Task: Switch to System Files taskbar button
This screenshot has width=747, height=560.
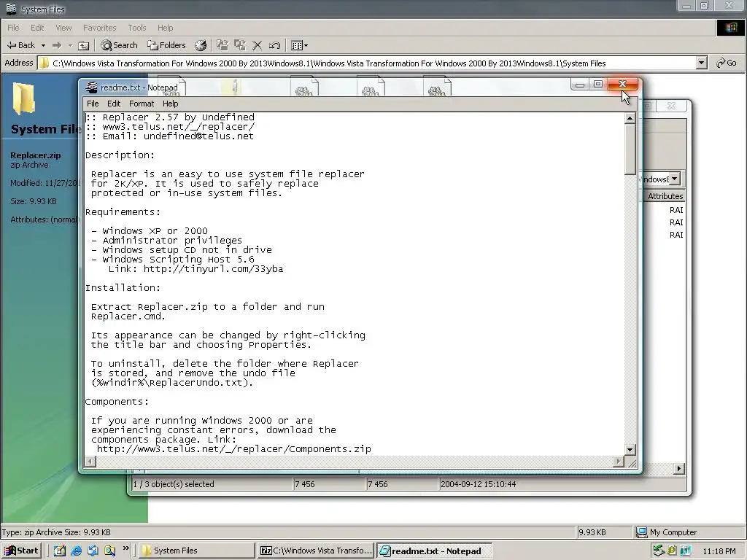Action: tap(196, 551)
